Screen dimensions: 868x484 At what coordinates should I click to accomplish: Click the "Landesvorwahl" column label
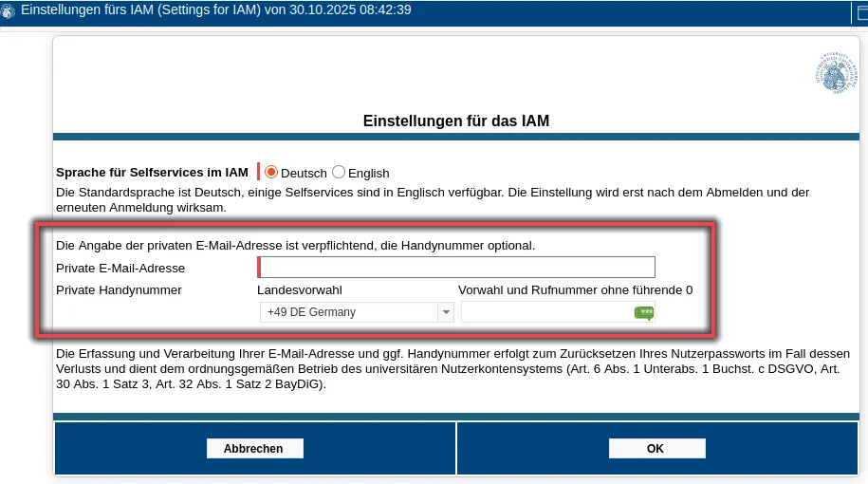[300, 289]
